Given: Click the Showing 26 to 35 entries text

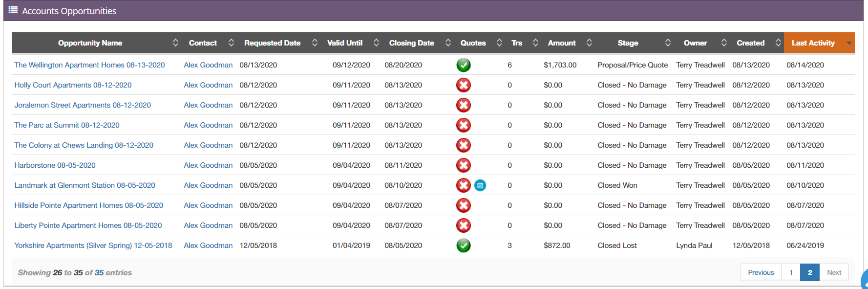Looking at the screenshot, I should coord(75,273).
